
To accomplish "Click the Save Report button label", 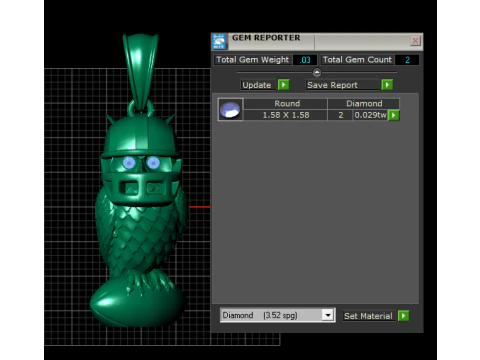I will pyautogui.click(x=343, y=85).
